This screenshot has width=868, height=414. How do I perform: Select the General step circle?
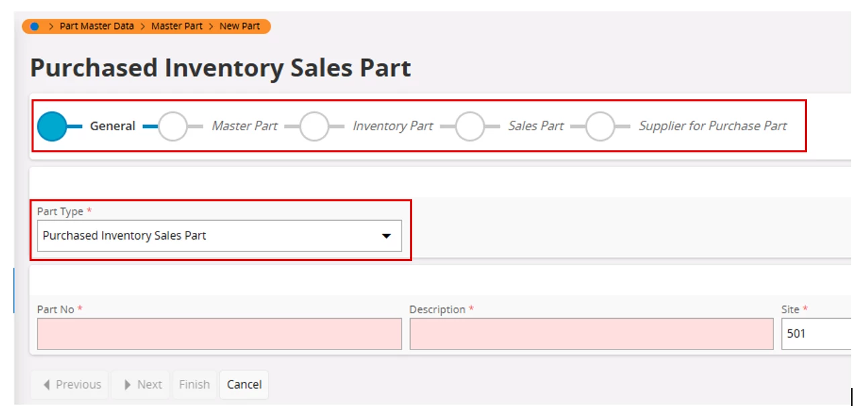(x=52, y=126)
